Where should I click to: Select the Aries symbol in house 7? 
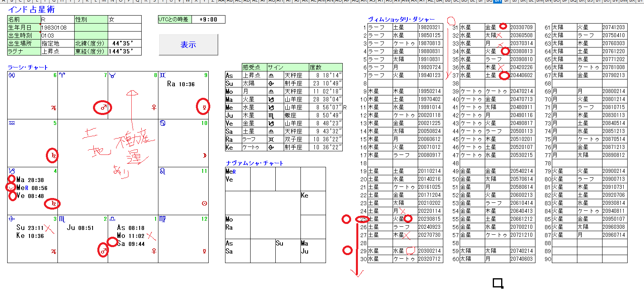(62, 75)
